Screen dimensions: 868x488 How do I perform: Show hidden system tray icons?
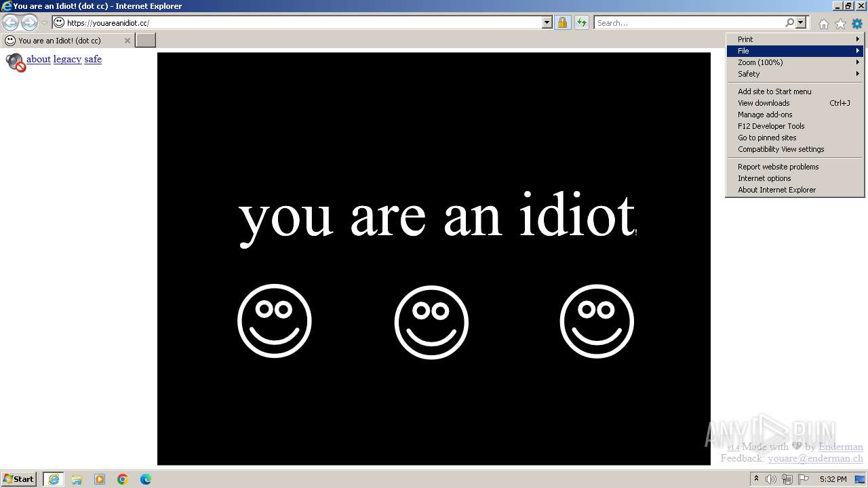pos(757,479)
